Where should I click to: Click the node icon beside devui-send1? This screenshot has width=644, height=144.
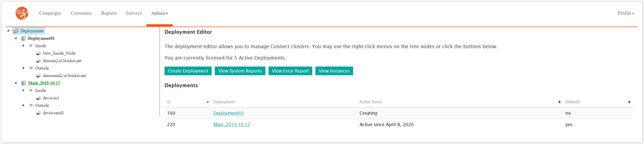[38, 113]
